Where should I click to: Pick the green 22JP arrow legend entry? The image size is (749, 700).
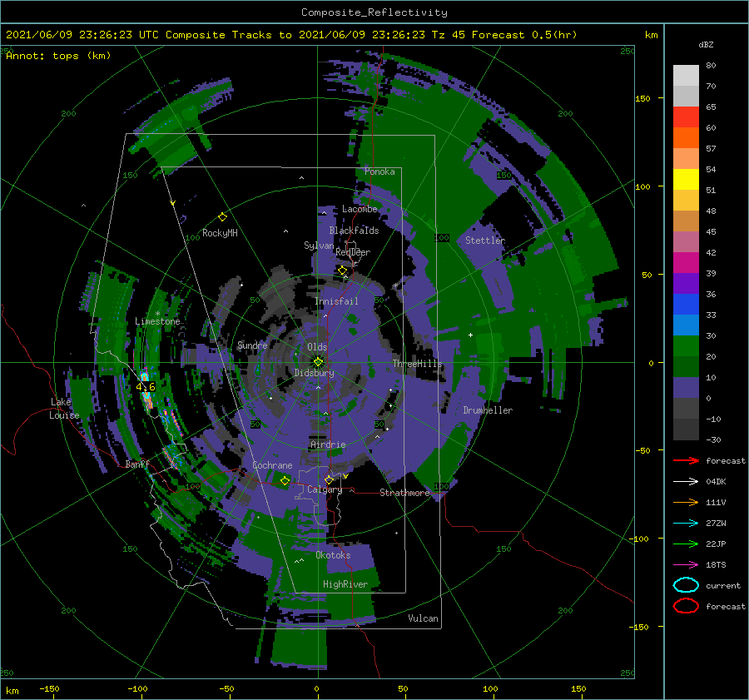(x=686, y=544)
